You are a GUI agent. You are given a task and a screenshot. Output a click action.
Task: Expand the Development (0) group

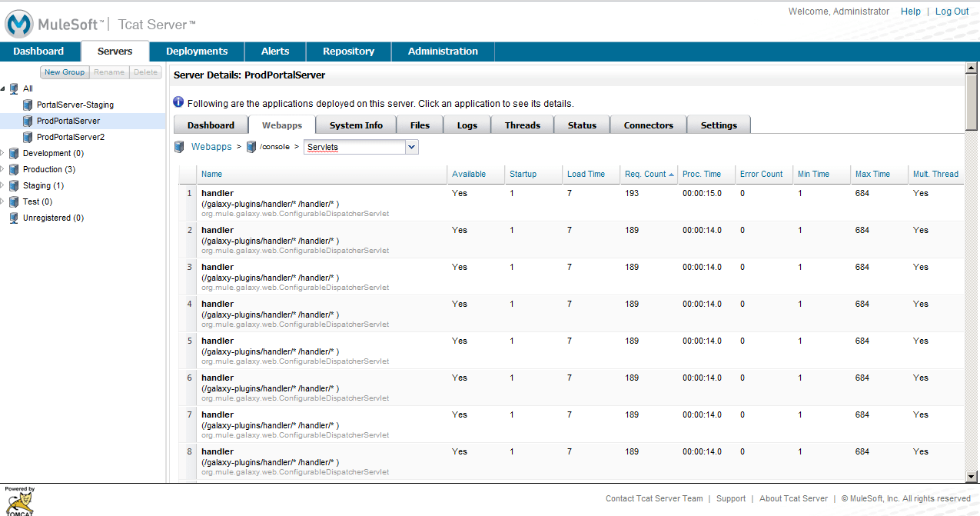coord(3,153)
